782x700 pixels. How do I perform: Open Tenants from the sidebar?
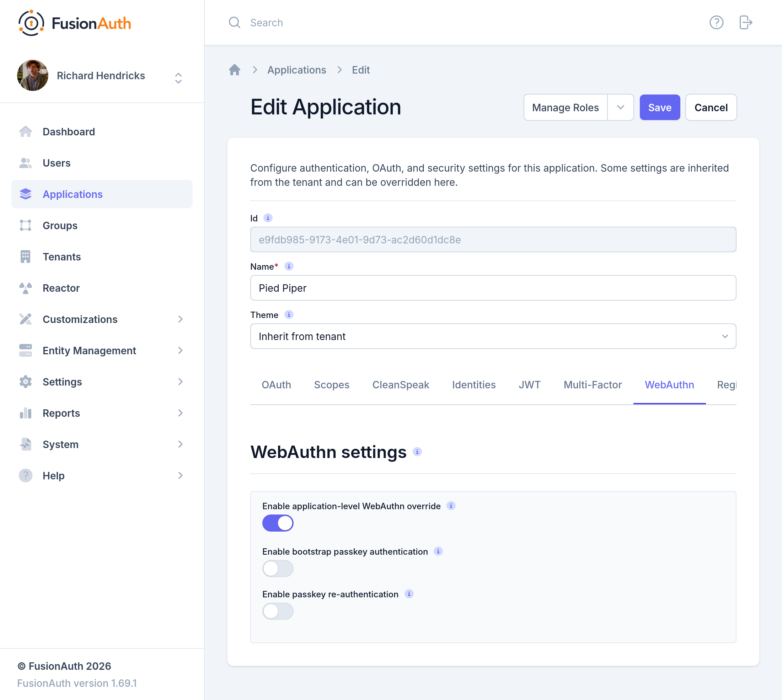tap(102, 257)
